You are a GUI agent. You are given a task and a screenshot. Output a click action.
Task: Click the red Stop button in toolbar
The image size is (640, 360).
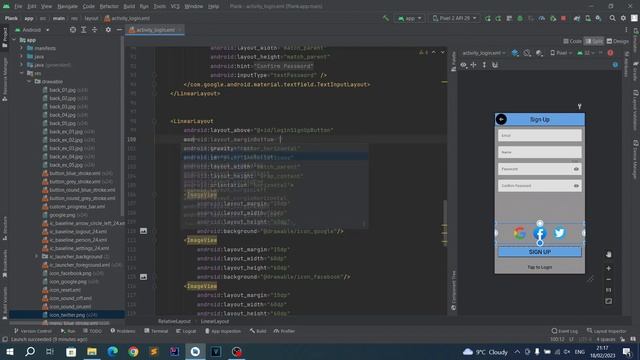pos(564,18)
